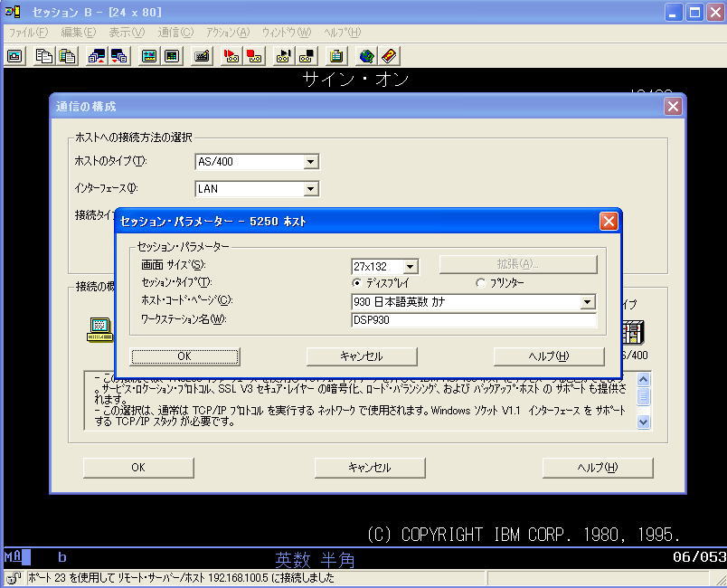Confirm with OK in セッション・パラメーター dialog
Image resolution: width=727 pixels, height=588 pixels.
click(184, 356)
